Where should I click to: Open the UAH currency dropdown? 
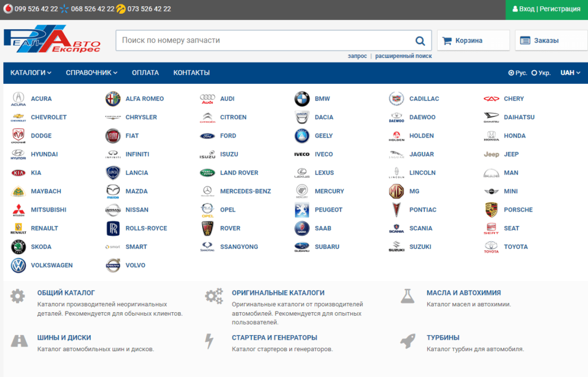point(570,73)
